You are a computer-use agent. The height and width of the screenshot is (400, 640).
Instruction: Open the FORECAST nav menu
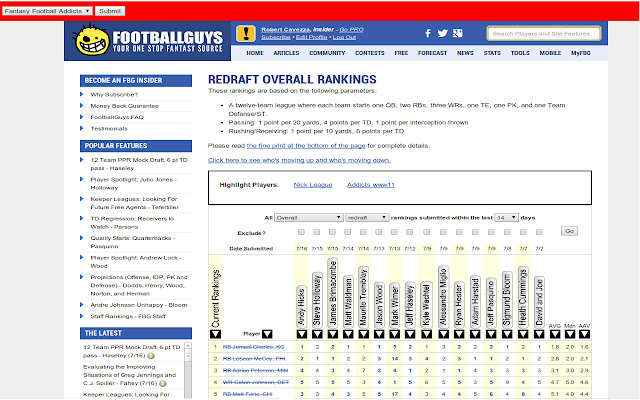tap(432, 53)
